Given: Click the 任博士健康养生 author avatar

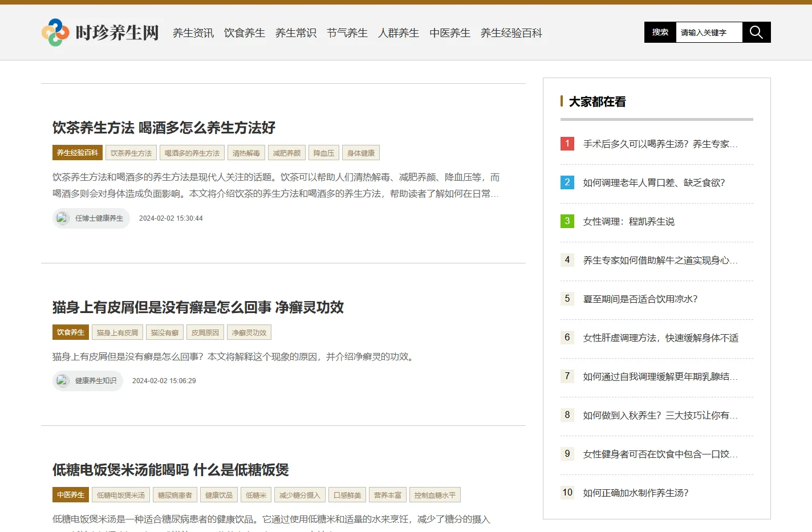Looking at the screenshot, I should pos(62,218).
